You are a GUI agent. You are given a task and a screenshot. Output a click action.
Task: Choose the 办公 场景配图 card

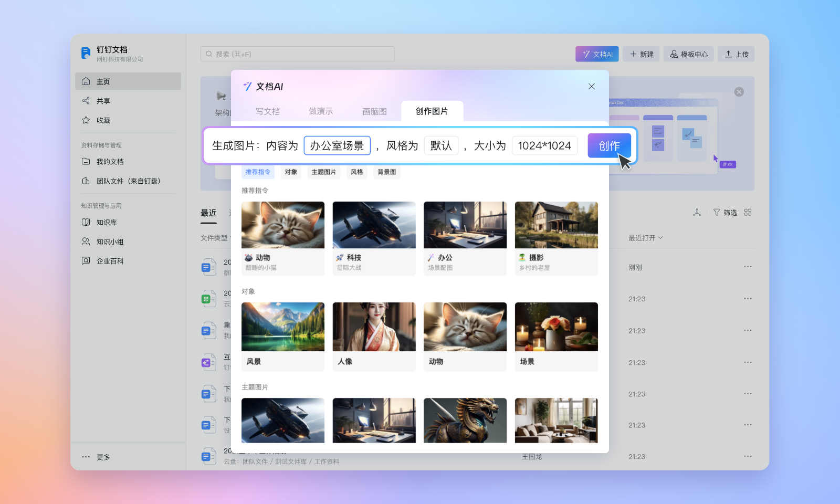click(465, 238)
